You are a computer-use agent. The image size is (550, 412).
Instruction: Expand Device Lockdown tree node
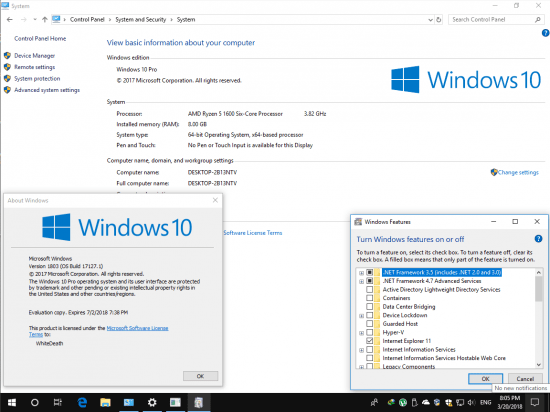(x=361, y=316)
